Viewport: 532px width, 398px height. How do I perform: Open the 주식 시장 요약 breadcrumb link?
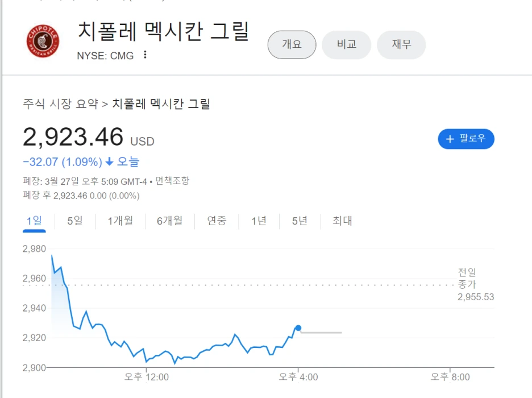tap(60, 104)
